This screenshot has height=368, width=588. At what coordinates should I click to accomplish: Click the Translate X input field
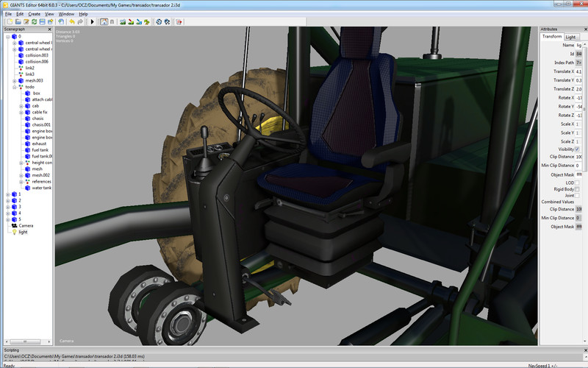coord(579,71)
